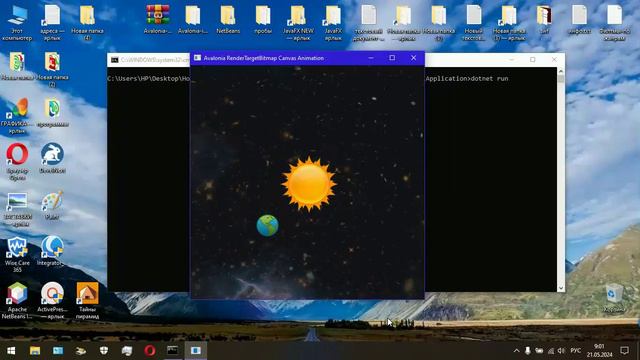Switch to Opera in the taskbar
This screenshot has width=640, height=360.
tap(150, 351)
